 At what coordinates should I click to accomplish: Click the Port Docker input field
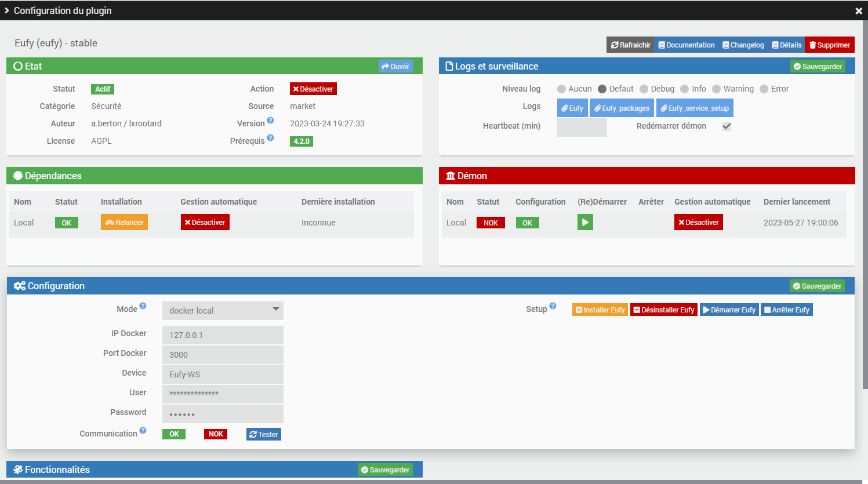point(223,355)
